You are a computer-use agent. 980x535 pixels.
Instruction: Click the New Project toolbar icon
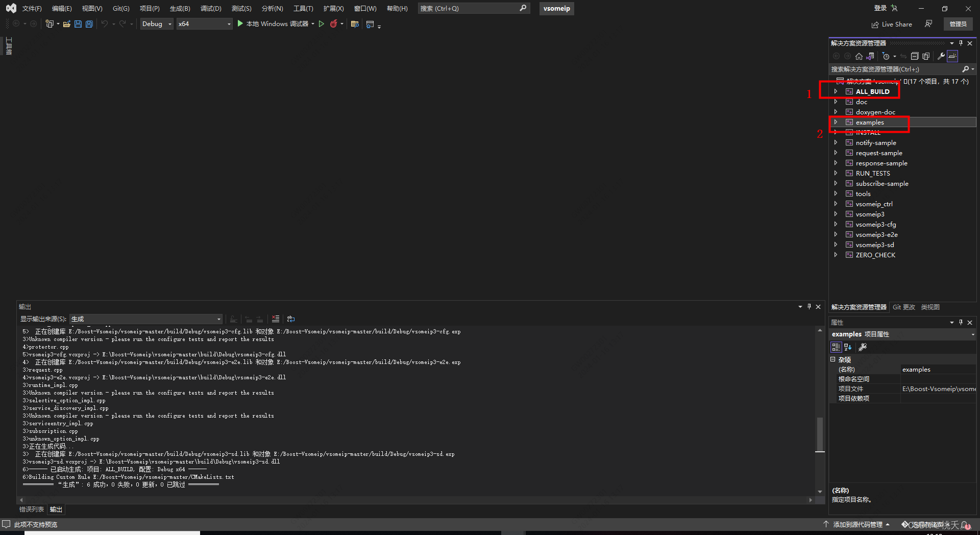(50, 24)
